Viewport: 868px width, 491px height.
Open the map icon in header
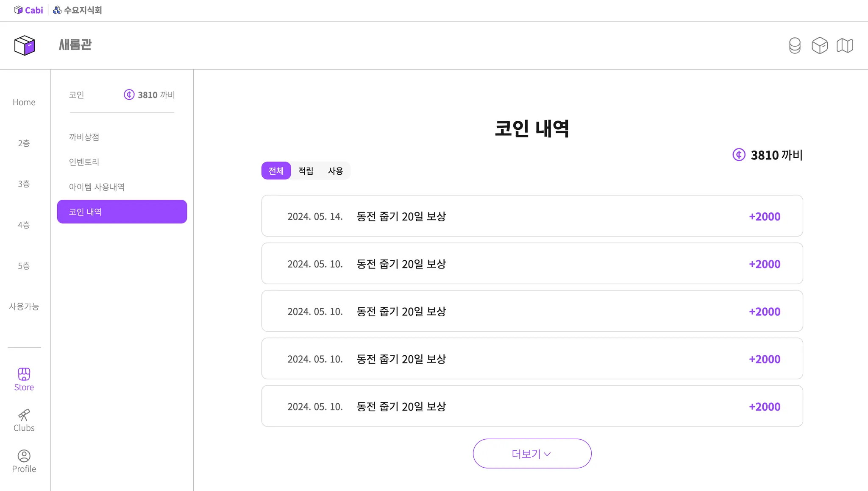845,45
